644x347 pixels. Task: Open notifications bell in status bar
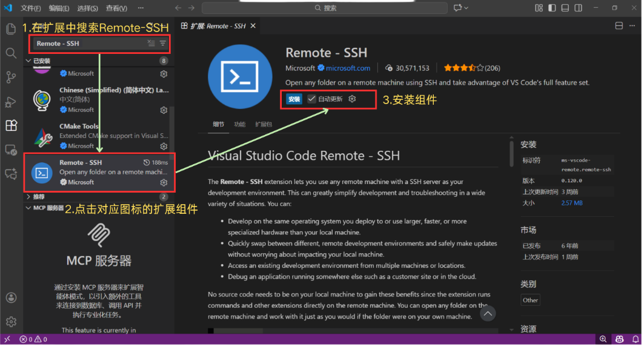(x=636, y=339)
